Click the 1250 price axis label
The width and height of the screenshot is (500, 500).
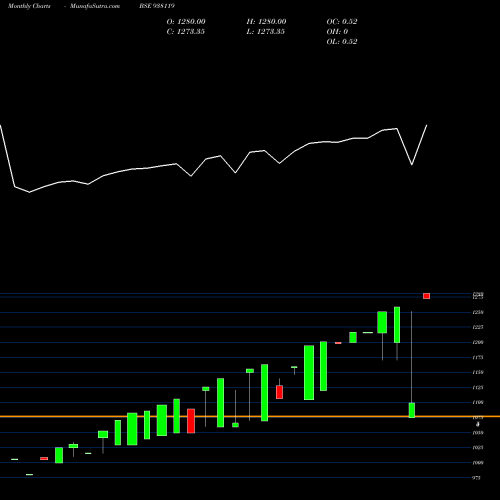(478, 312)
